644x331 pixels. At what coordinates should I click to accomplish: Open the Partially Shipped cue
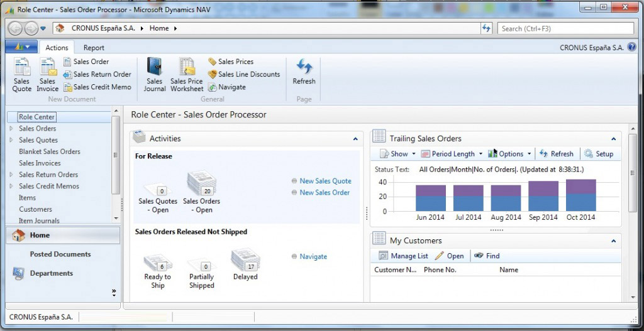(201, 274)
